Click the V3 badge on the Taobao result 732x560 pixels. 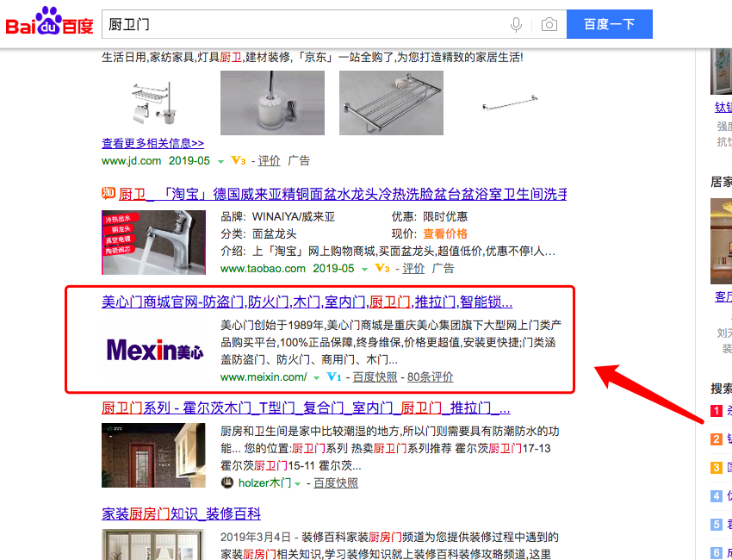[382, 268]
